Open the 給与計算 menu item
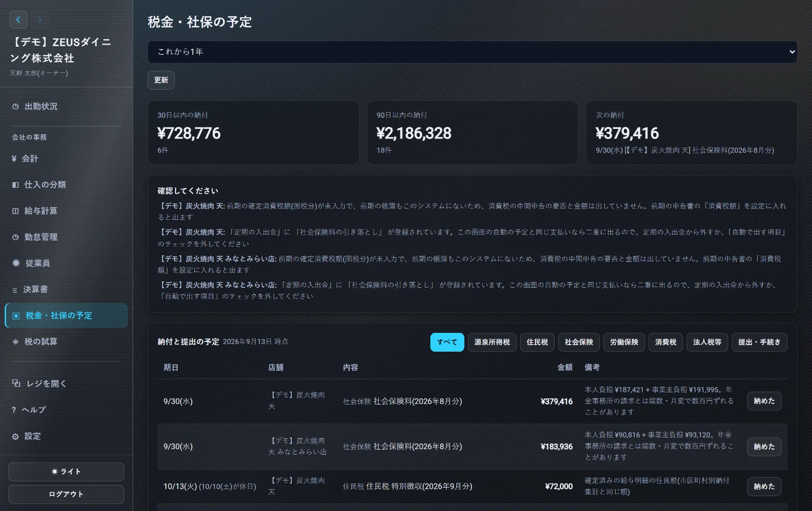The height and width of the screenshot is (511, 812). (66, 211)
